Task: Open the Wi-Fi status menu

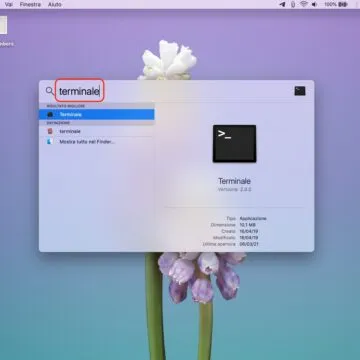Action: click(x=304, y=4)
